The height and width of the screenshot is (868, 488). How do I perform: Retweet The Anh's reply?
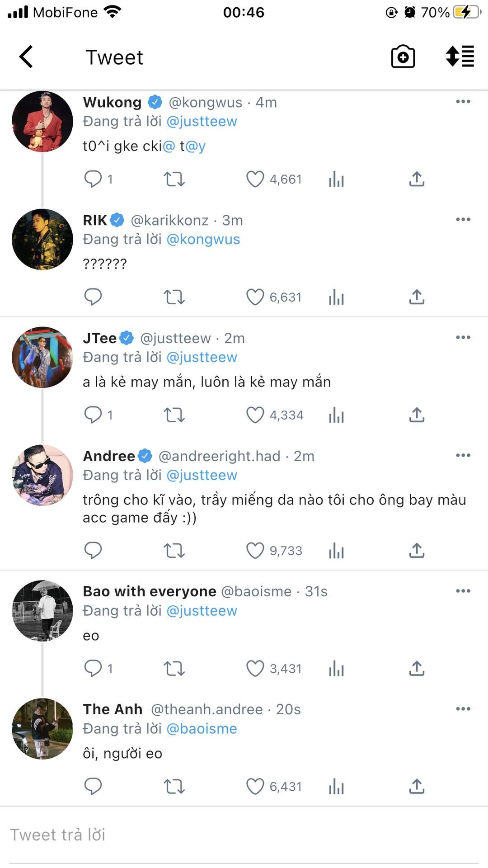pos(174,787)
